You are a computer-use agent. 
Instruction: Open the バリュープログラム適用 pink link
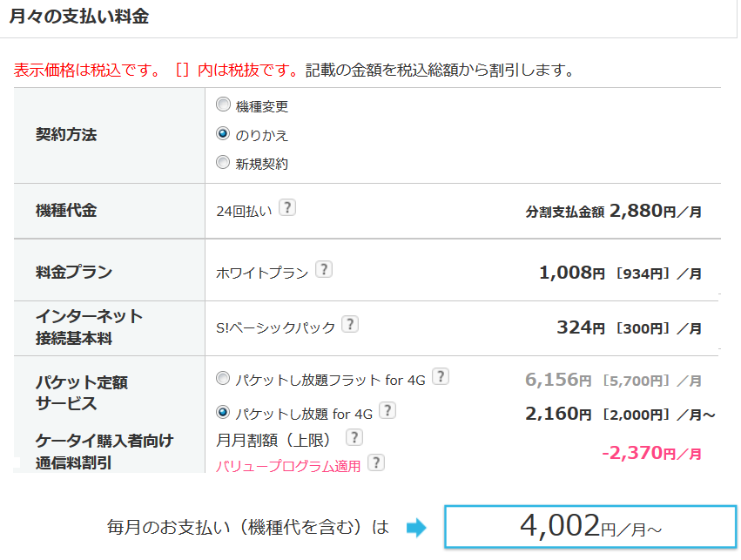(288, 465)
